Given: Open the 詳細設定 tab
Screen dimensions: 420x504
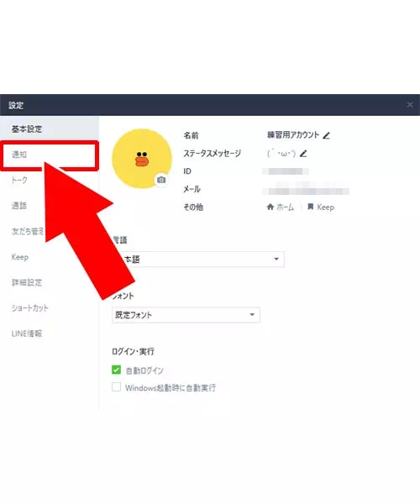Looking at the screenshot, I should point(27,282).
